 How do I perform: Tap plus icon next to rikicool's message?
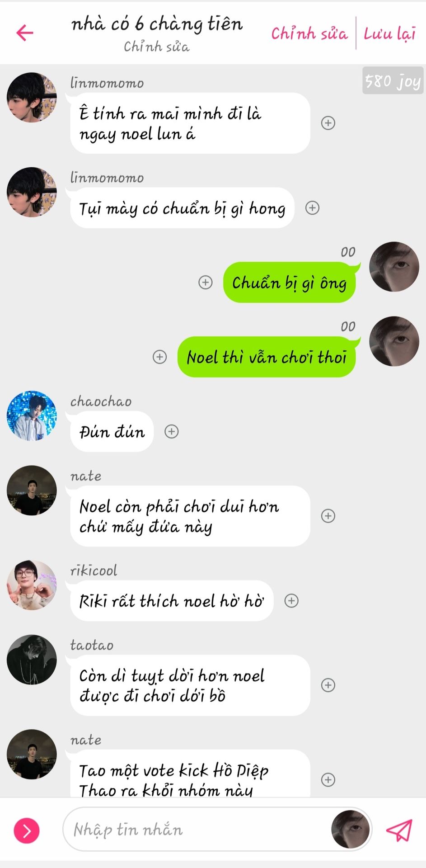(291, 600)
